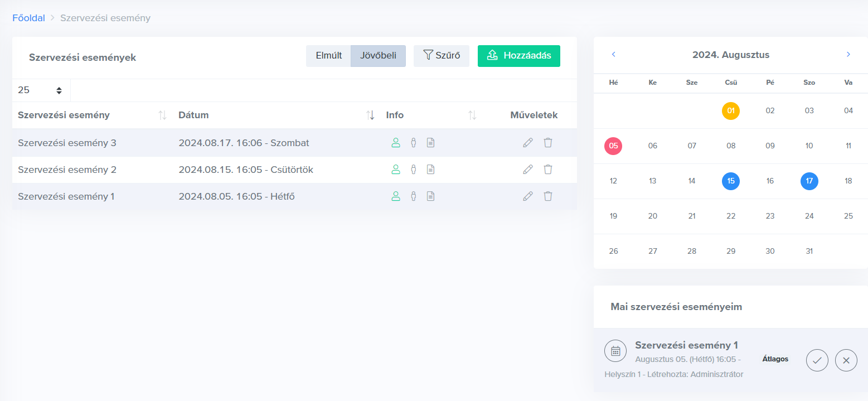Sort by Info column arrows
Image resolution: width=868 pixels, height=401 pixels.
[472, 115]
